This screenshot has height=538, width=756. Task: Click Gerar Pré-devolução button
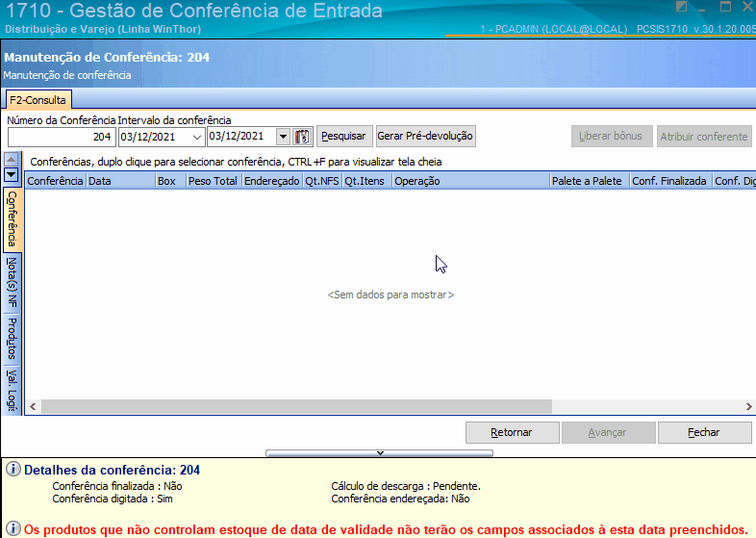pos(425,136)
